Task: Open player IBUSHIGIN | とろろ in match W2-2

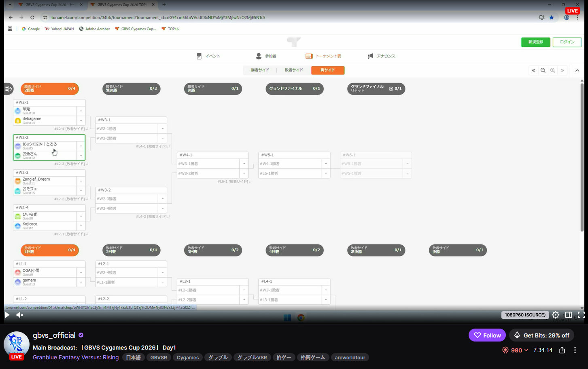Action: [x=45, y=145]
